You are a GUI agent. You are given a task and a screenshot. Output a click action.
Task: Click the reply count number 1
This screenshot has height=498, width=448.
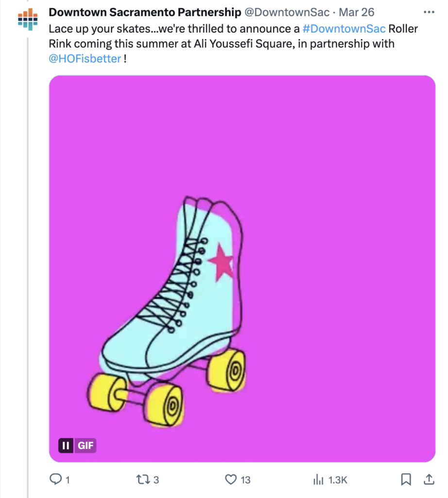click(x=68, y=480)
